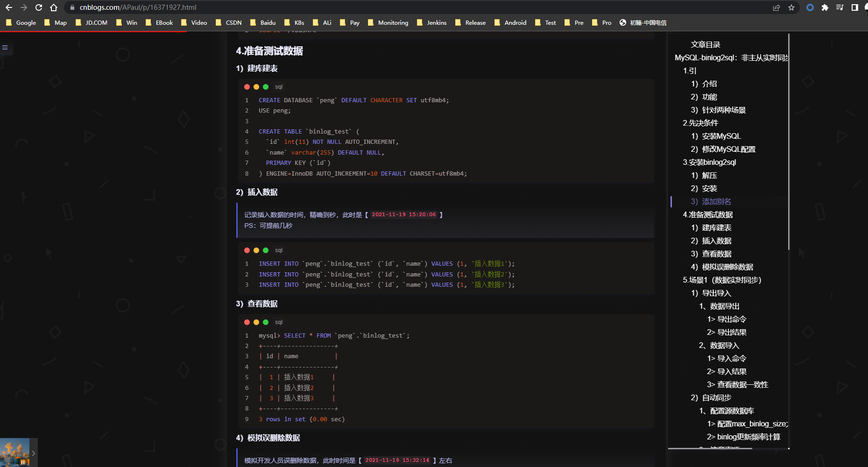
Task: Open the Pay bookmark folder
Action: tap(350, 22)
